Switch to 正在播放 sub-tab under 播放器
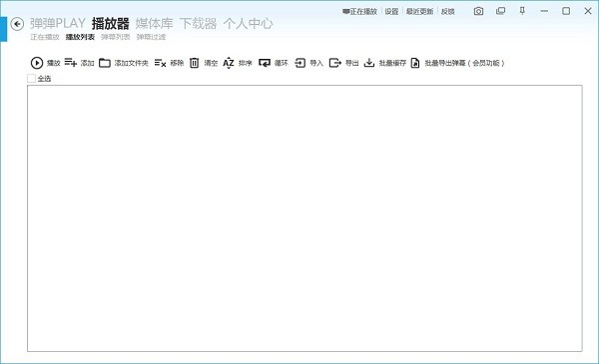The width and height of the screenshot is (599, 364). tap(45, 37)
